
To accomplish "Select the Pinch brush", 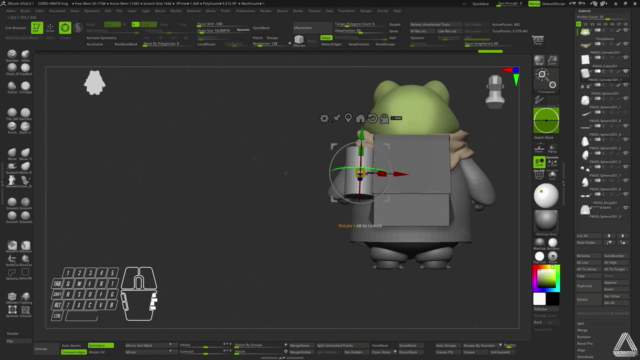I will pos(12,127).
